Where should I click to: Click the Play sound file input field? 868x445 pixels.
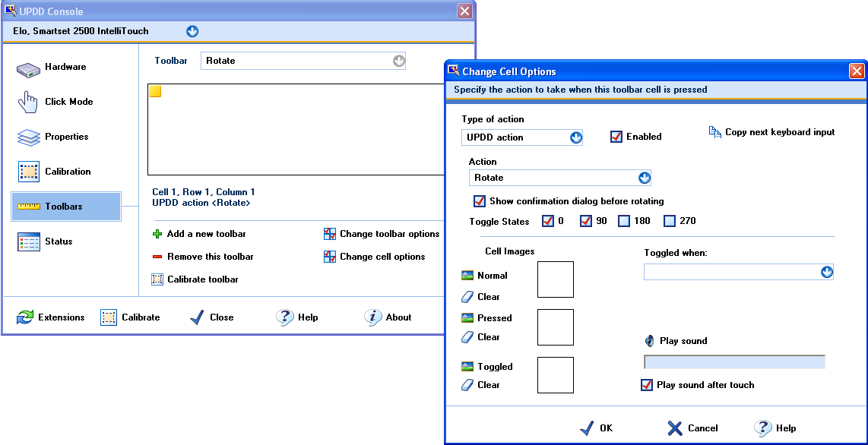coord(734,362)
